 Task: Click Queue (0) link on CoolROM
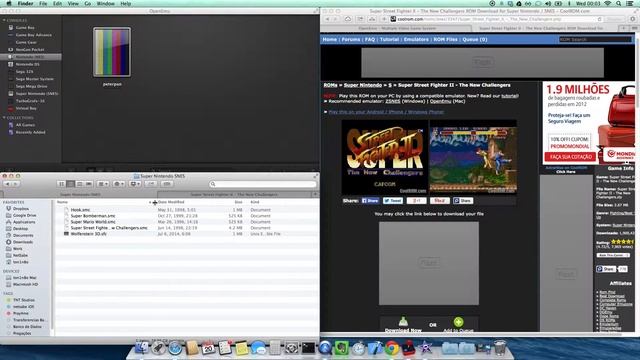click(x=475, y=40)
